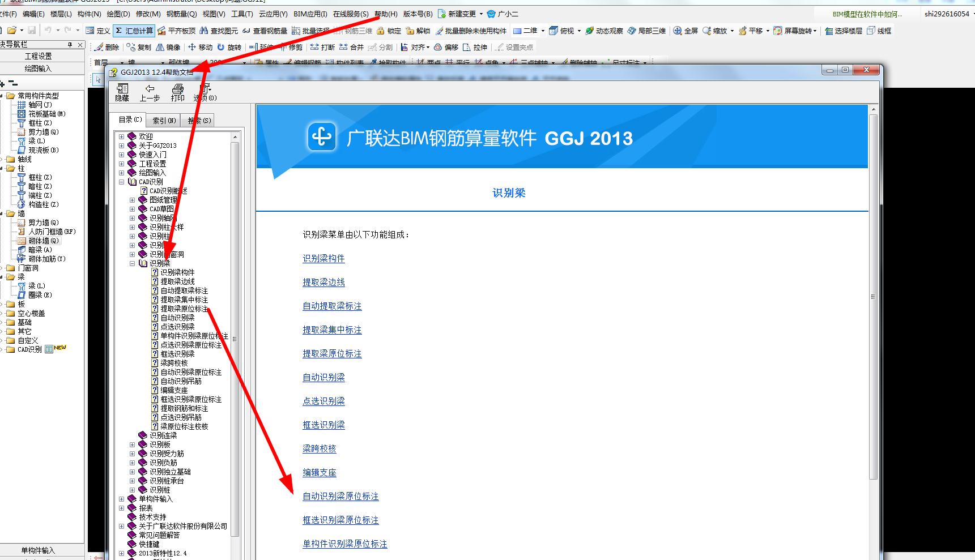Open the 编辑支座 link in help page
This screenshot has height=560, width=975.
[x=320, y=472]
